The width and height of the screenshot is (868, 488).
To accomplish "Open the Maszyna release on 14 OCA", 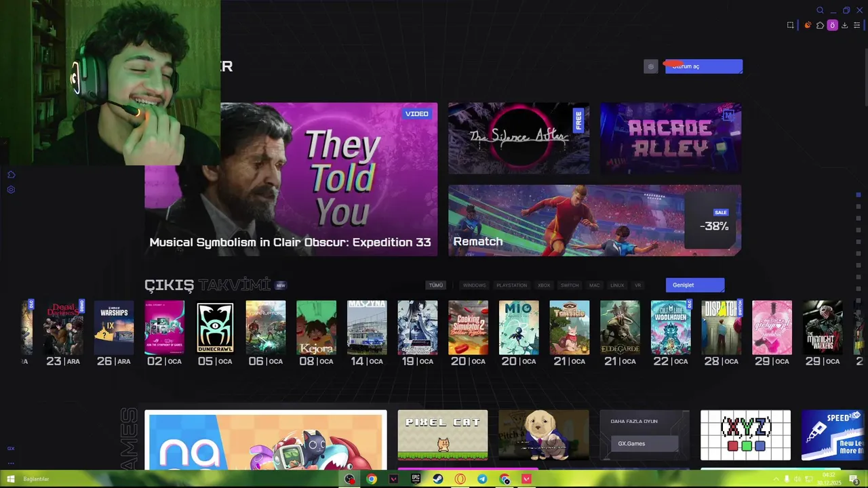I will click(x=367, y=327).
